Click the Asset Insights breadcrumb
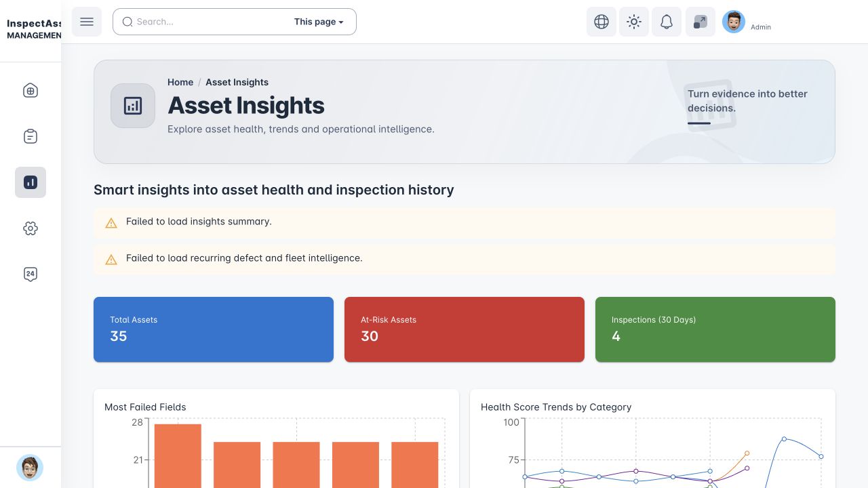The height and width of the screenshot is (488, 868). 237,82
